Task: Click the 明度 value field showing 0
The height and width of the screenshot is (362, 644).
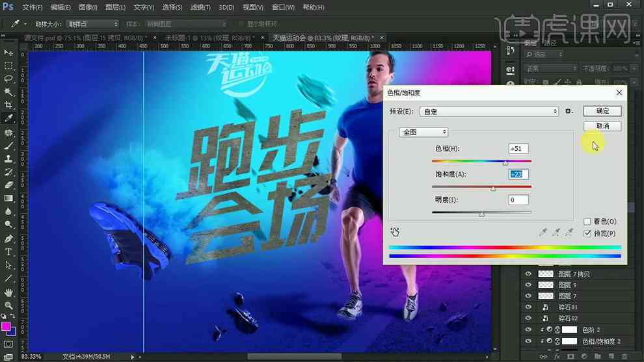Action: coord(518,200)
